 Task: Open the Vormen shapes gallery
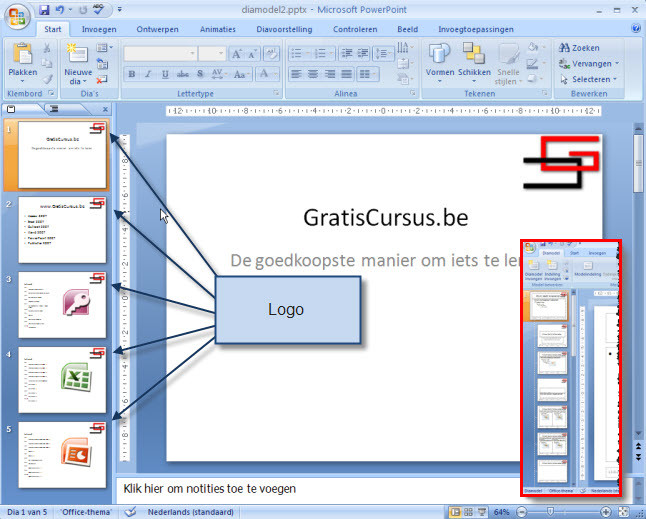pos(440,62)
